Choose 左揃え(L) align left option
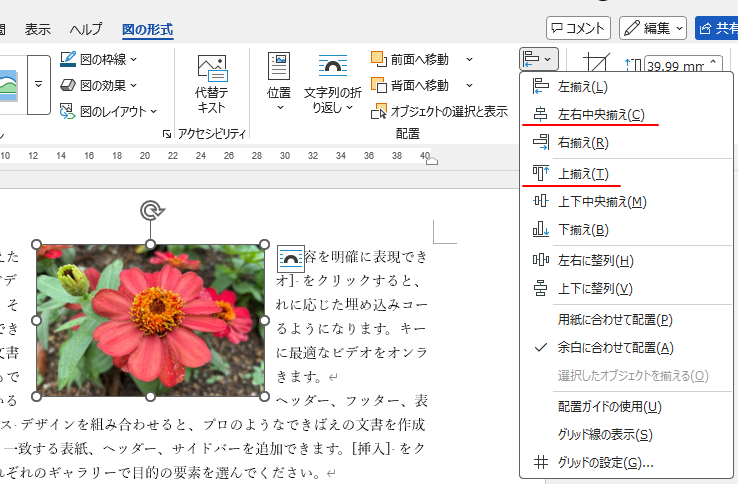Screen dimensions: 738x484 coord(626,87)
